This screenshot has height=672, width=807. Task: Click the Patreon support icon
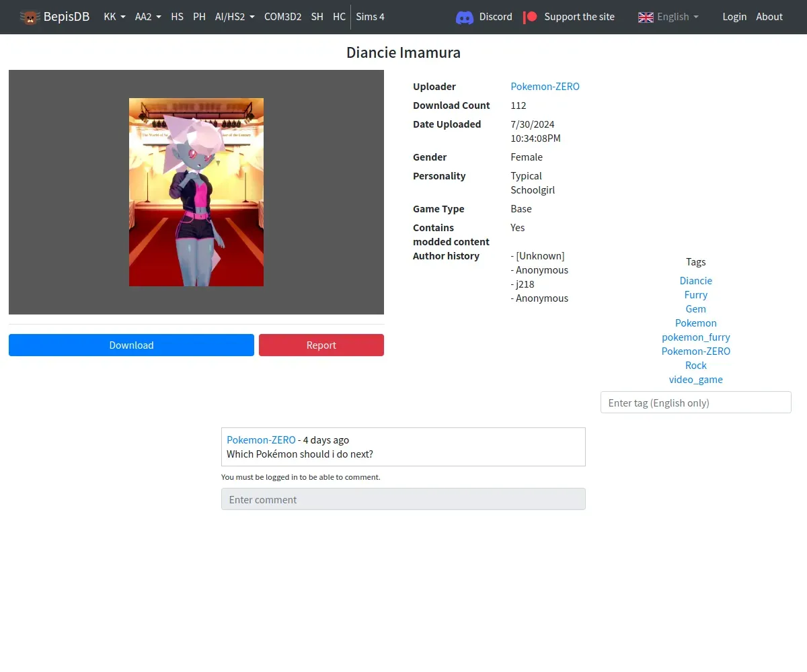pyautogui.click(x=531, y=17)
